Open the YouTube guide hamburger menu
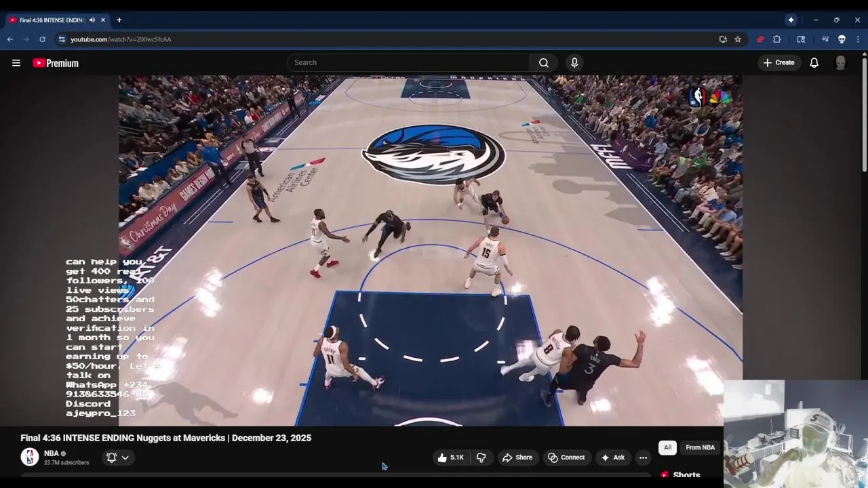The image size is (868, 488). coord(16,63)
